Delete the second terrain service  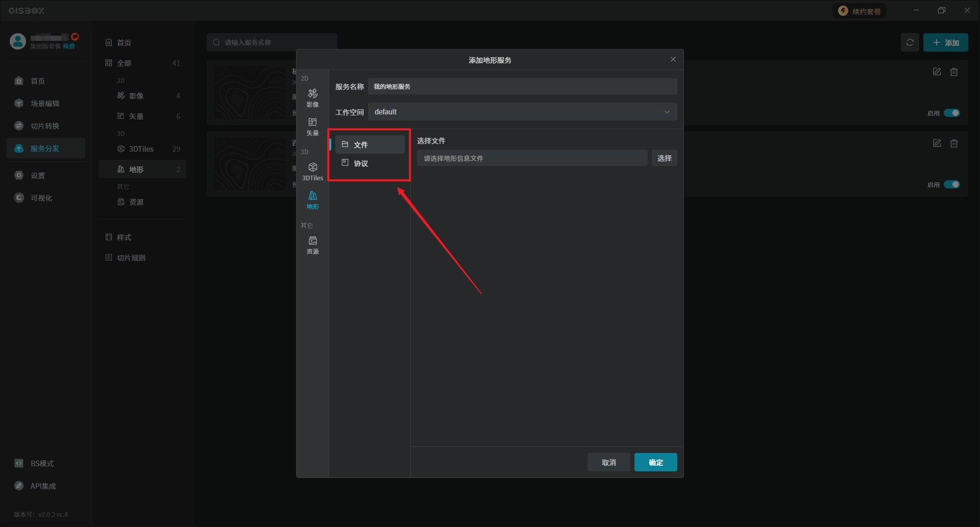pyautogui.click(x=953, y=143)
